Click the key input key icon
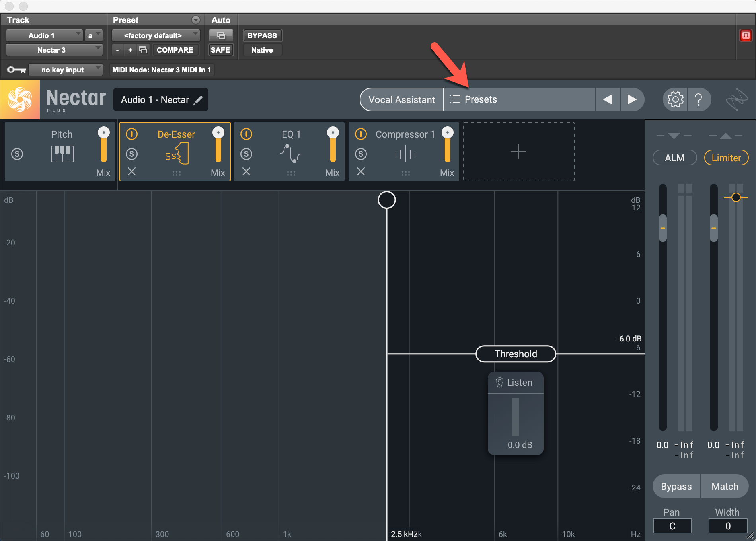 click(17, 70)
